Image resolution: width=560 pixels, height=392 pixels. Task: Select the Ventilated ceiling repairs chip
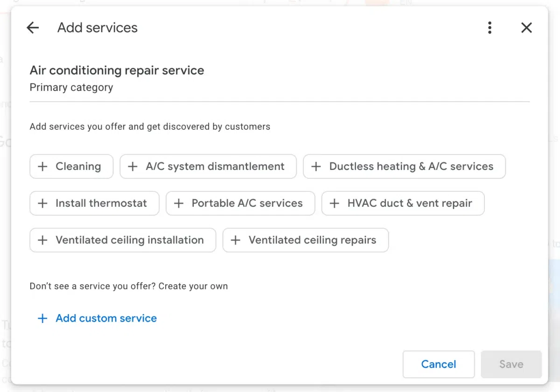[305, 240]
